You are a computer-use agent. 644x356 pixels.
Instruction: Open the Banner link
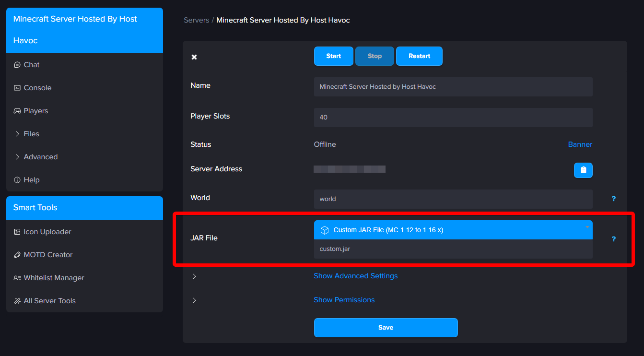click(580, 144)
